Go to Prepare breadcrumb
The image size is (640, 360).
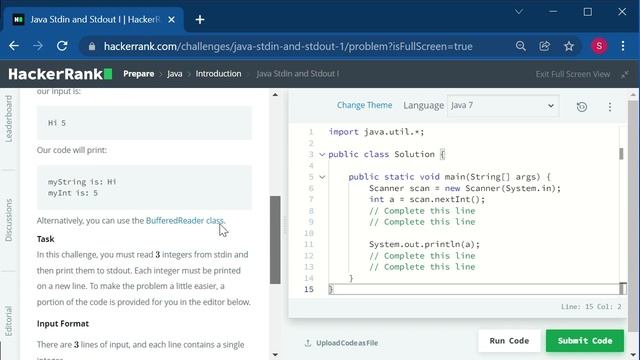(139, 74)
